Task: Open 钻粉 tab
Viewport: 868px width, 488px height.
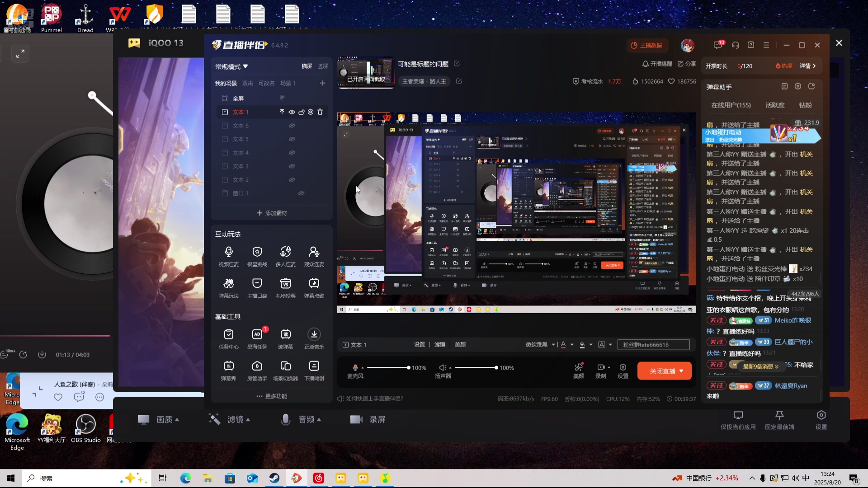Action: 805,105
